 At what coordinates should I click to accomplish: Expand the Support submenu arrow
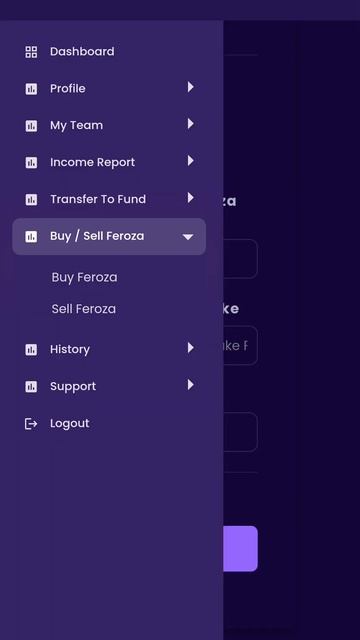(190, 384)
